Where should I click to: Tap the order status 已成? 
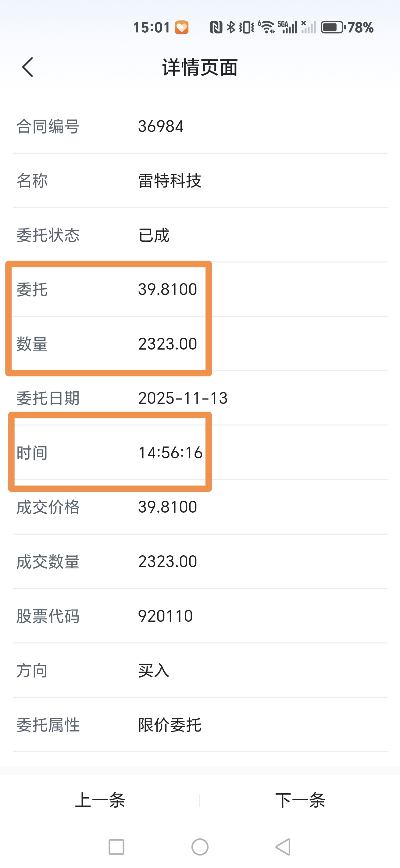pyautogui.click(x=154, y=235)
